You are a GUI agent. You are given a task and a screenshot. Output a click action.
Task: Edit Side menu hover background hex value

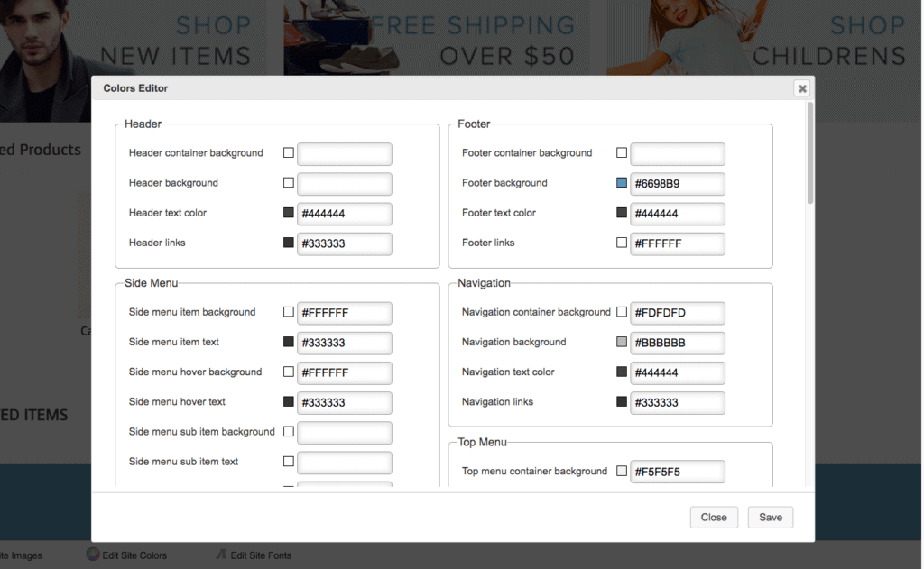344,372
